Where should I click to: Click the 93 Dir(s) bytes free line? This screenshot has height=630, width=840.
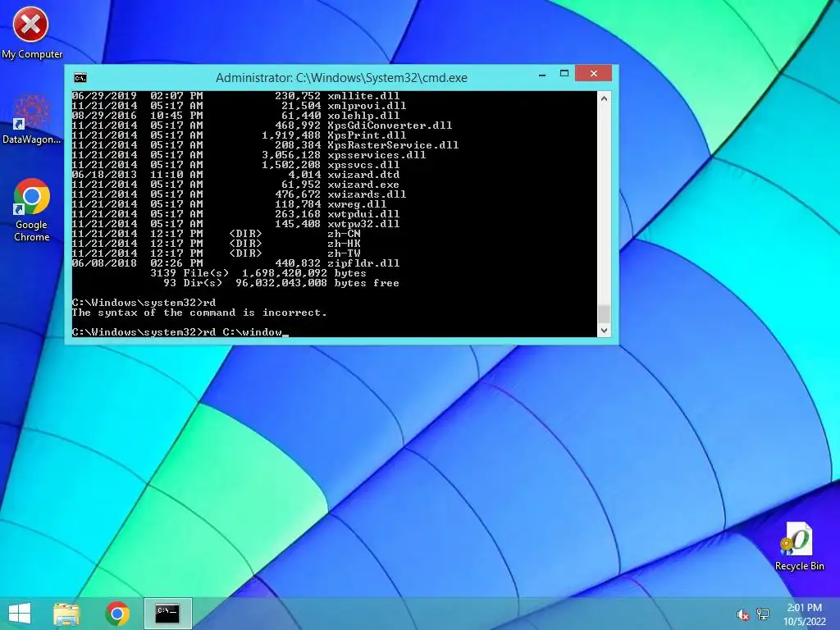(281, 283)
